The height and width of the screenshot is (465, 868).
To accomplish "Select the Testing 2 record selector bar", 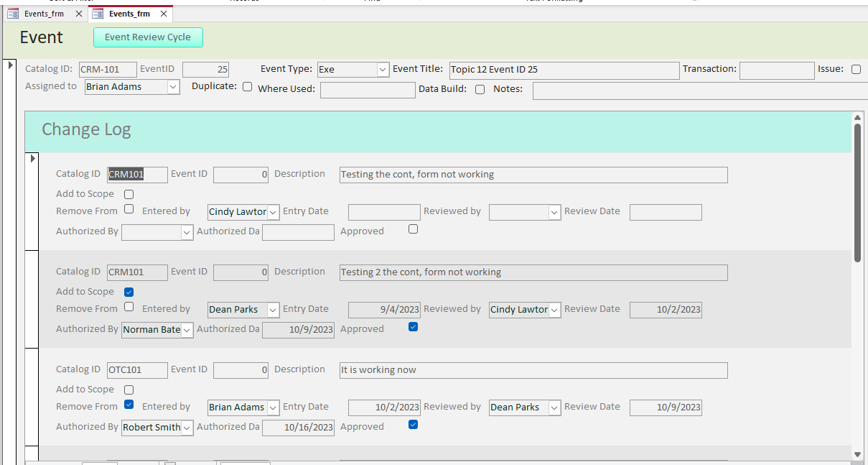I will tap(32, 299).
